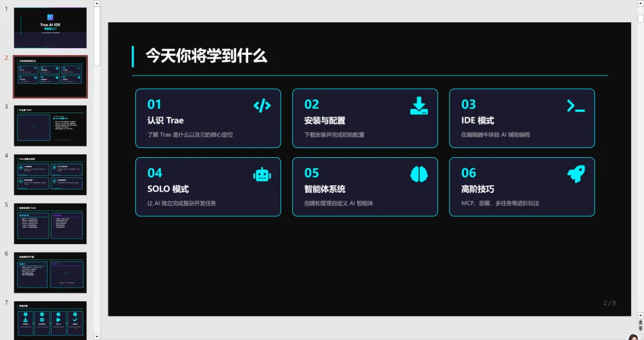The width and height of the screenshot is (644, 340).
Task: Click the thumbnail panel scrollbar down arrow
Action: pyautogui.click(x=97, y=336)
